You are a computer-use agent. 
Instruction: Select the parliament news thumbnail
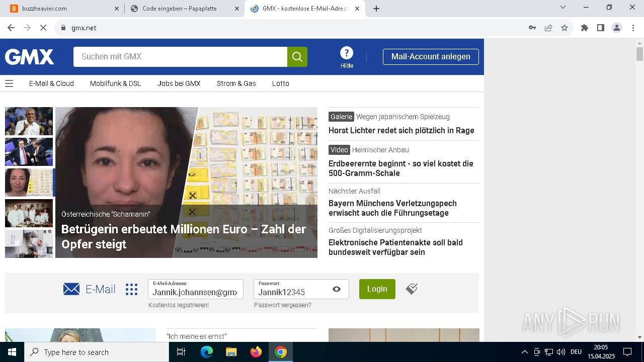point(29,152)
